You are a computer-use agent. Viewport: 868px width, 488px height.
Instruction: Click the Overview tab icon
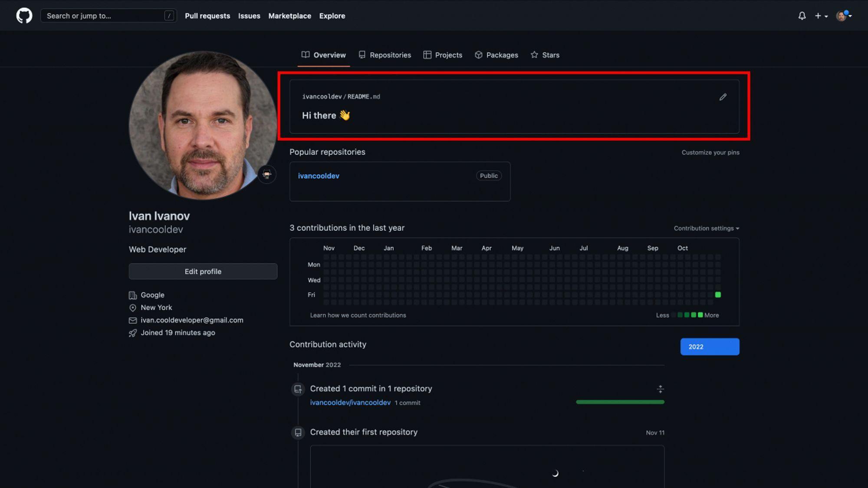point(305,55)
